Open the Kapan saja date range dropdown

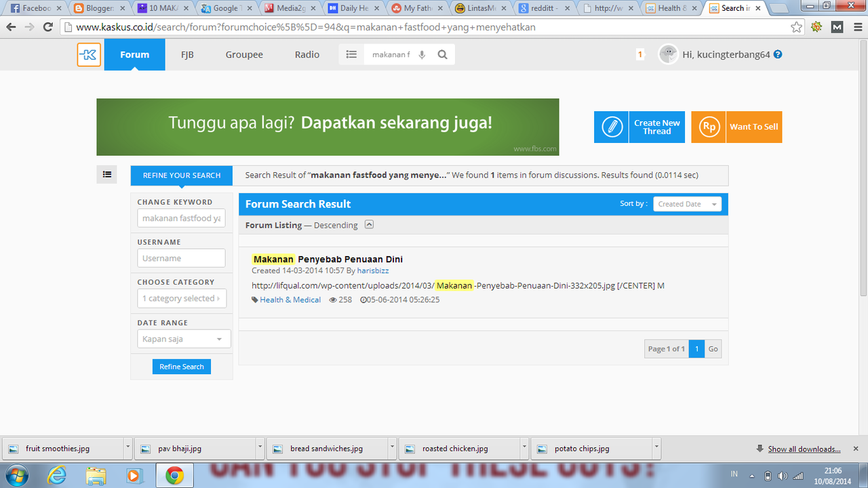184,339
